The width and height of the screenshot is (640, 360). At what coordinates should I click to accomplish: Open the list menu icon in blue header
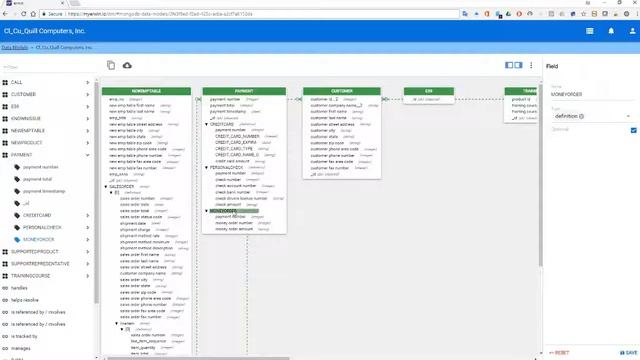pos(590,31)
